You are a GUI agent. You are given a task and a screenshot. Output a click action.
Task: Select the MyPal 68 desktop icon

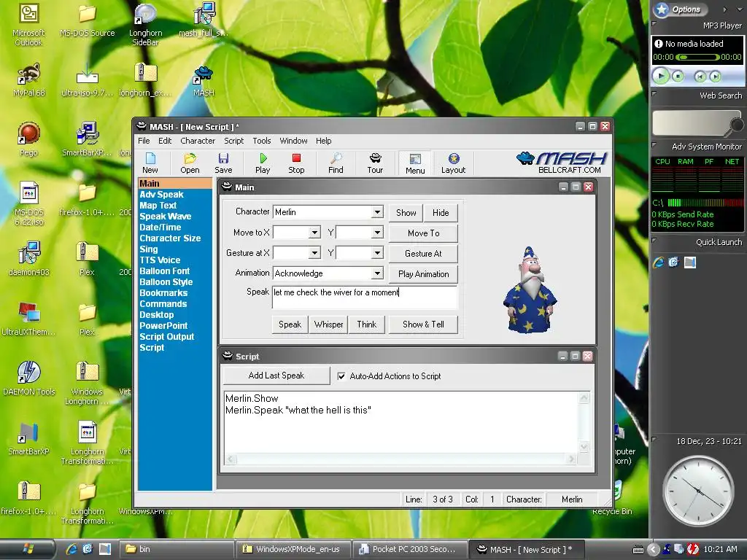tap(28, 80)
